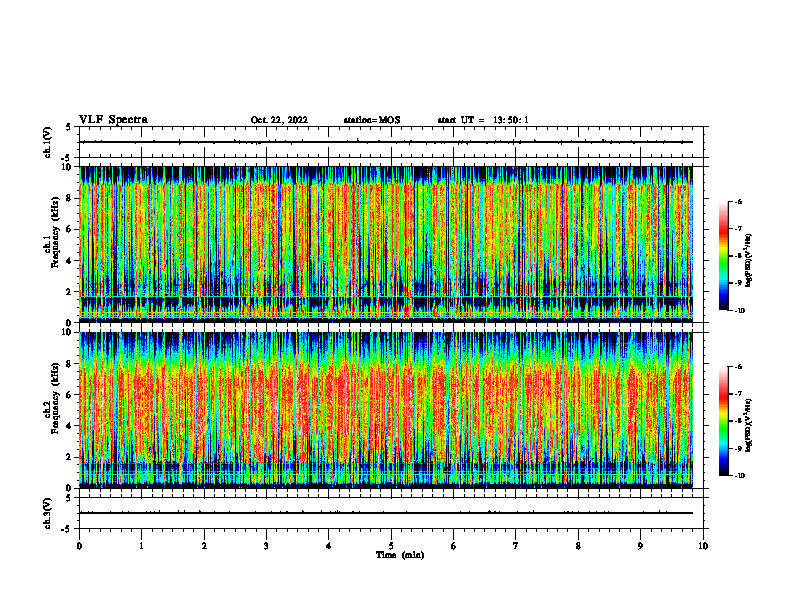Click inside the ch.2 spectrogram panel
This screenshot has height=612, width=792.
click(x=386, y=410)
